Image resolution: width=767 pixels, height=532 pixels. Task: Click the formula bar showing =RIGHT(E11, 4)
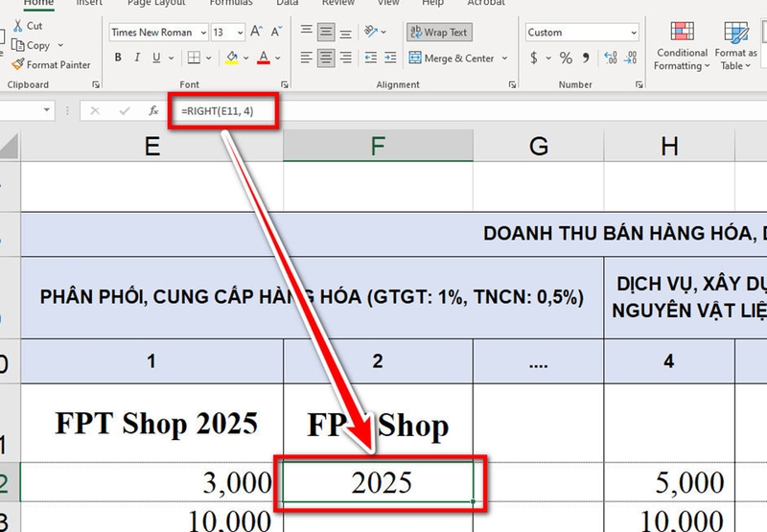pyautogui.click(x=470, y=111)
